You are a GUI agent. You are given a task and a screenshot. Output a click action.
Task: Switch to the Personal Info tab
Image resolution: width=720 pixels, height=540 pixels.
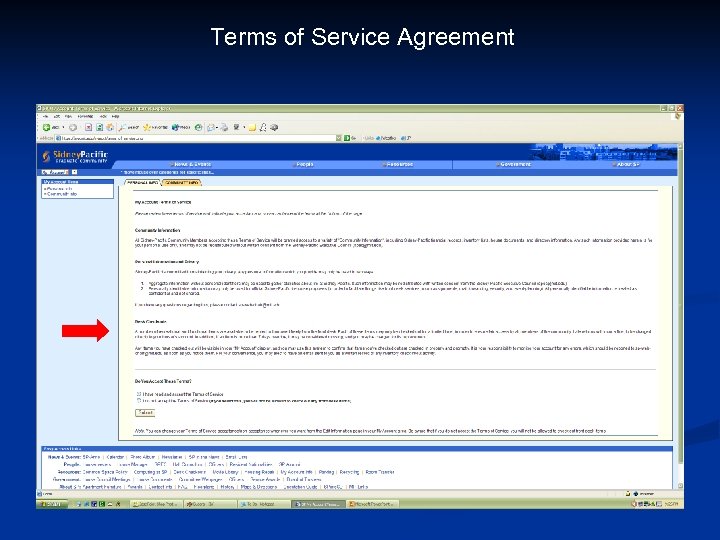pos(143,183)
